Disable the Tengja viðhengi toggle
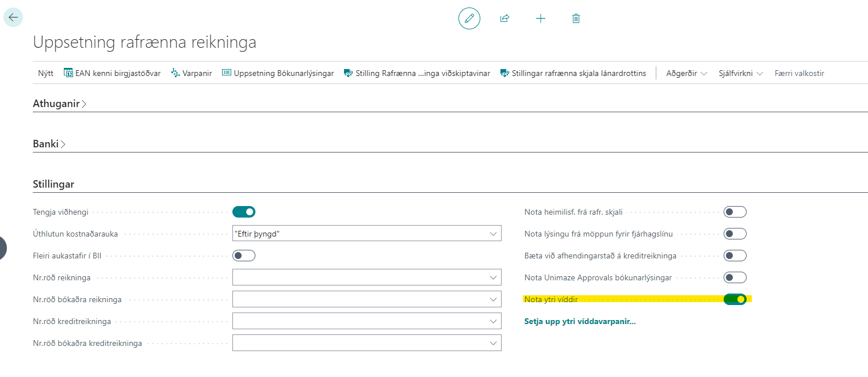Image resolution: width=868 pixels, height=377 pixels. pyautogui.click(x=243, y=212)
